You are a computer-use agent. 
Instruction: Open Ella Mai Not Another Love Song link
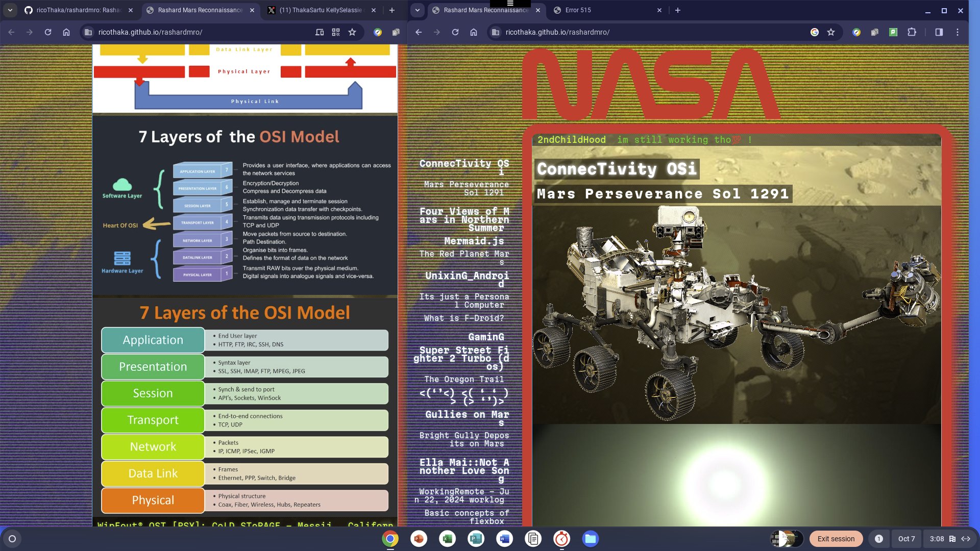pyautogui.click(x=464, y=470)
